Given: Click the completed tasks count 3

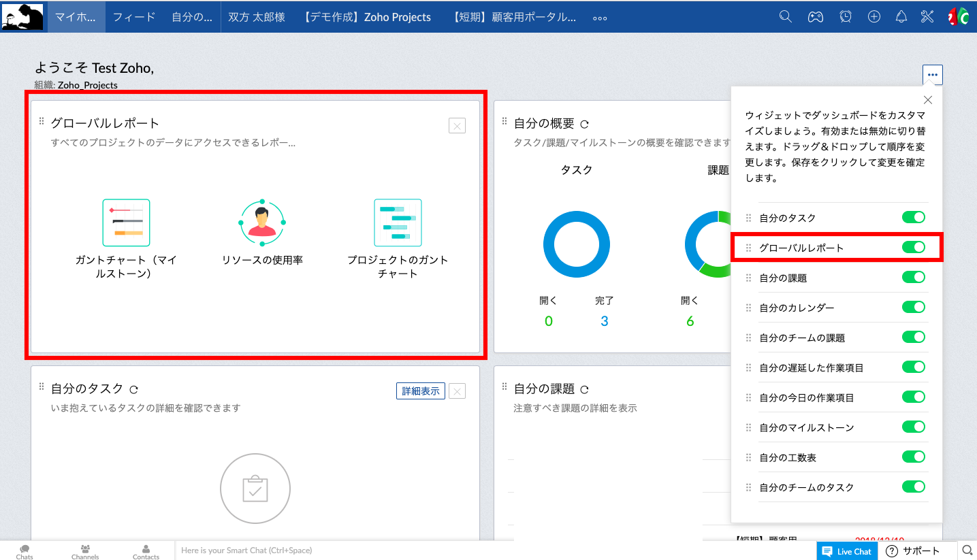Looking at the screenshot, I should pos(604,321).
